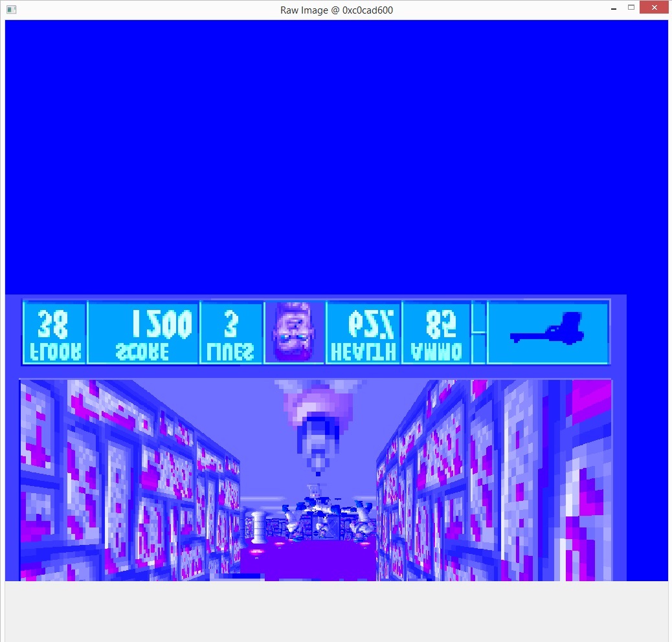This screenshot has width=672, height=642.
Task: Close the Raw Image window
Action: (x=654, y=7)
